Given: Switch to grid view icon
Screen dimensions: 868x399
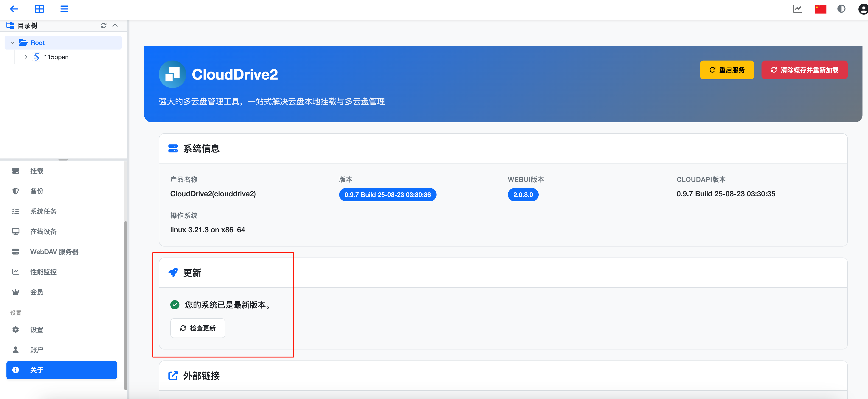Looking at the screenshot, I should pyautogui.click(x=39, y=9).
